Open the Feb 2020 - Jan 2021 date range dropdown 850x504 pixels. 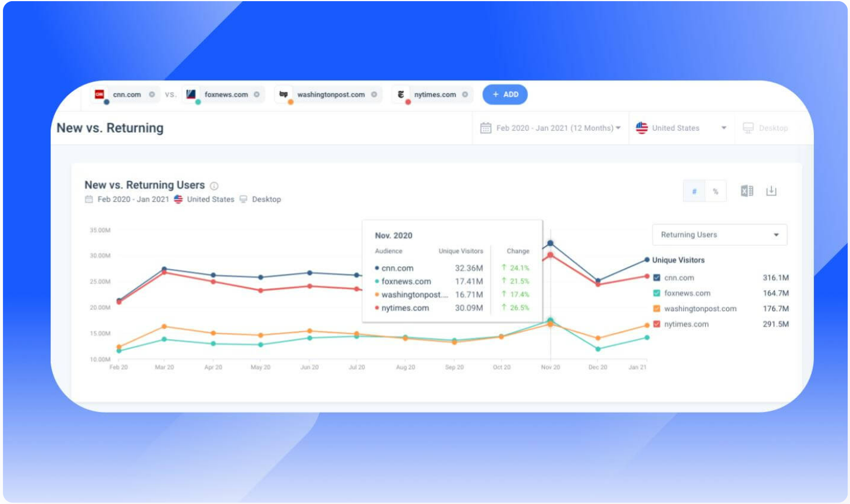(551, 128)
